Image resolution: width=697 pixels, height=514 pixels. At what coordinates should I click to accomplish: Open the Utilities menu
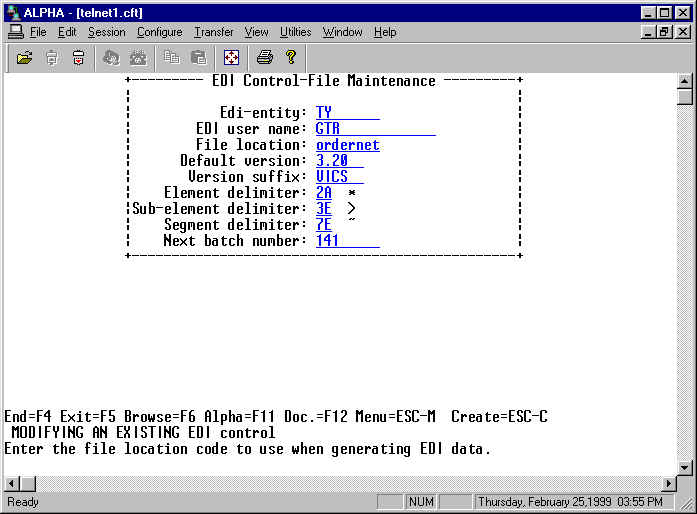point(295,32)
